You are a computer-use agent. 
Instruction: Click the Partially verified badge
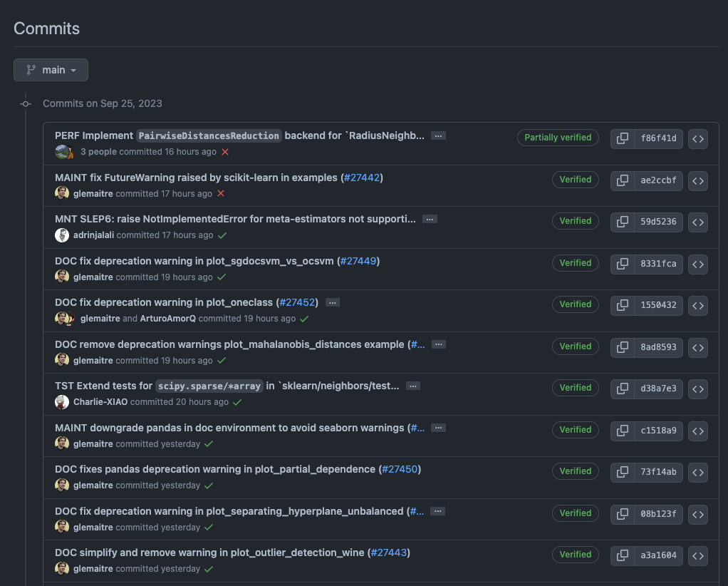(558, 138)
